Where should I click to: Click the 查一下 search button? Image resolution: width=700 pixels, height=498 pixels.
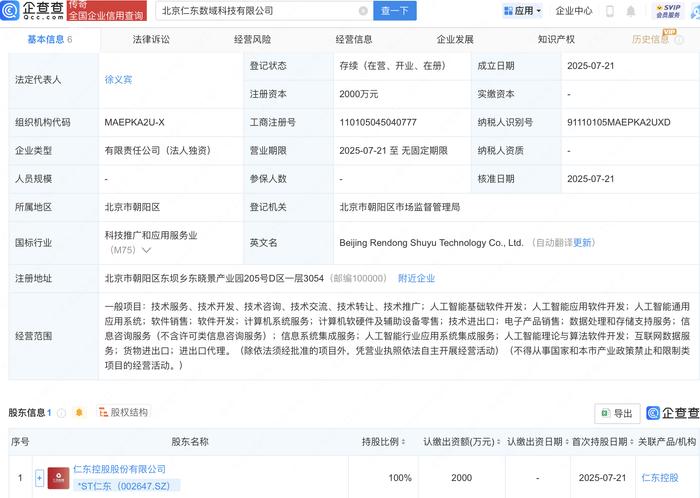point(395,11)
